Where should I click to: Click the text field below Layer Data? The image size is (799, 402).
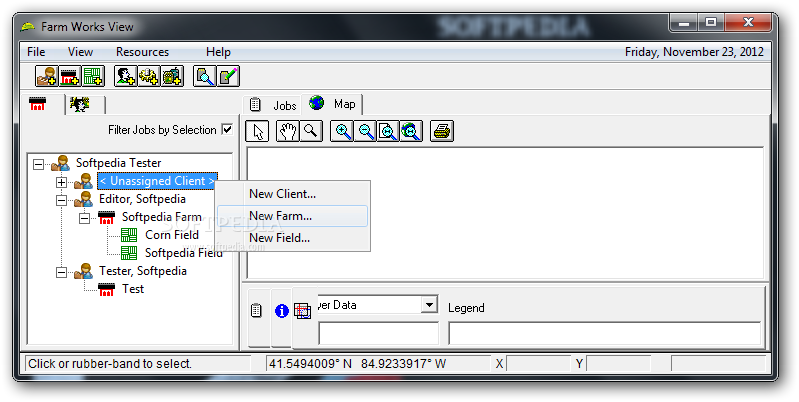click(378, 334)
